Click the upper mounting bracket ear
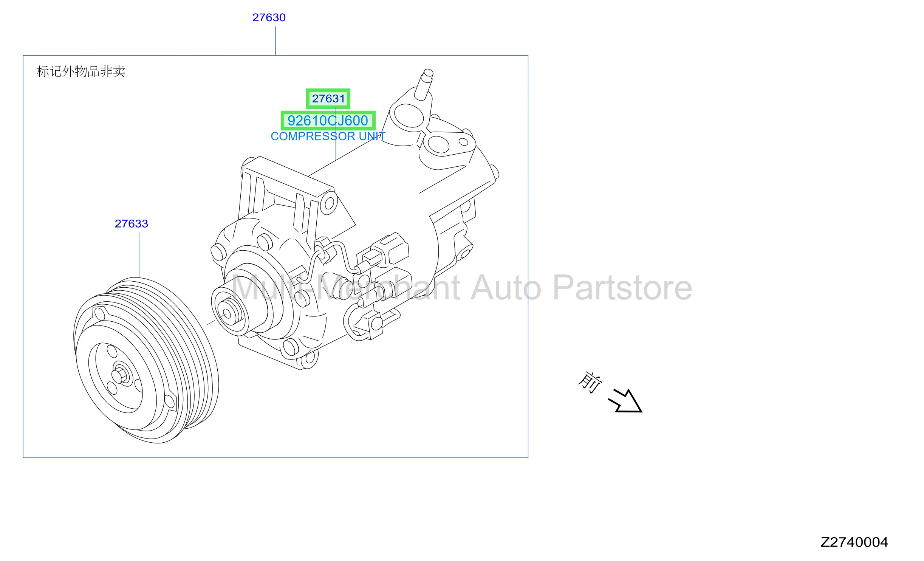The width and height of the screenshot is (924, 561). click(x=329, y=204)
